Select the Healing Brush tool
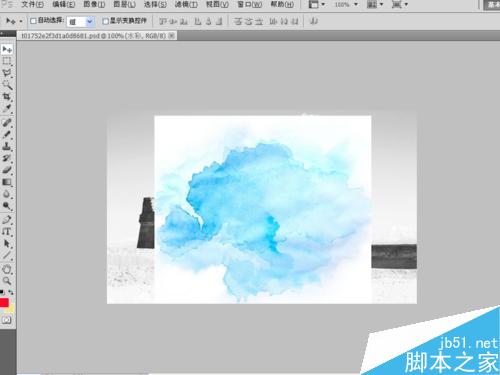Screen dimensions: 500x375 tap(7, 122)
